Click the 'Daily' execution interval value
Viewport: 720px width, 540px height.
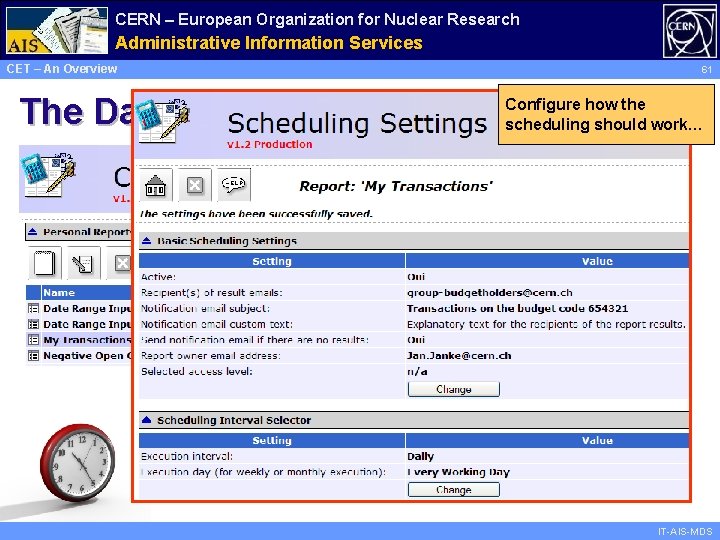click(421, 456)
